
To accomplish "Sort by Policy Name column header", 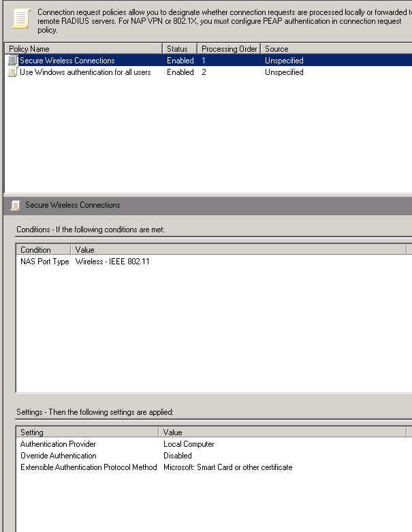I will coord(83,49).
